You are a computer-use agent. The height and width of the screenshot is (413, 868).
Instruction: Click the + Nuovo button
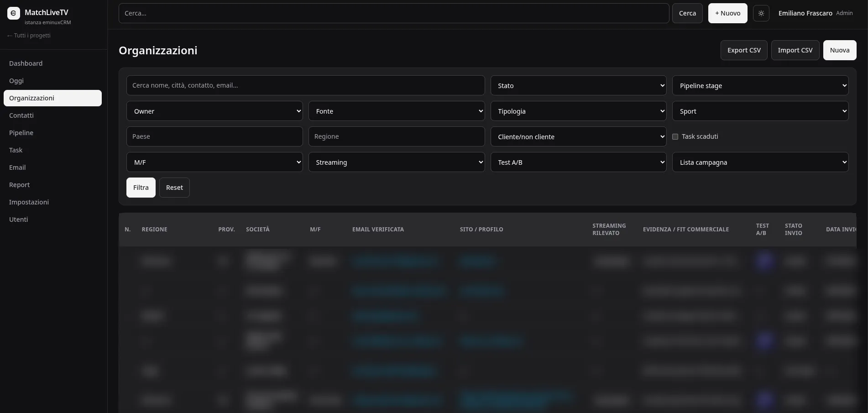pos(727,13)
